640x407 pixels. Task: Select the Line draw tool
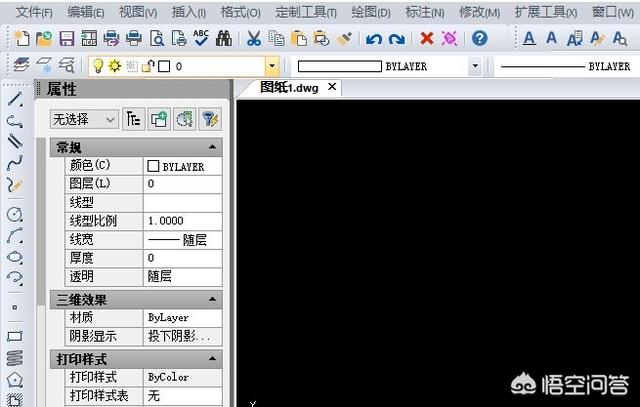(14, 100)
